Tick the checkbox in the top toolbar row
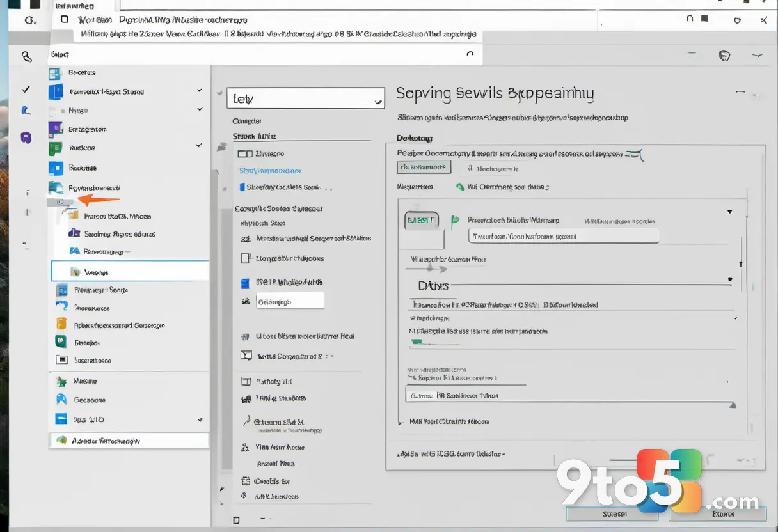This screenshot has height=532, width=778. click(65, 19)
